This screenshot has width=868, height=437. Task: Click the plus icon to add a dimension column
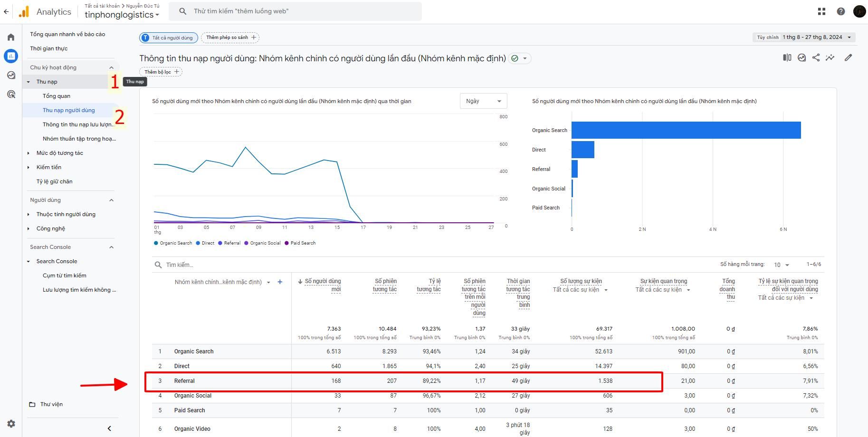pyautogui.click(x=280, y=282)
